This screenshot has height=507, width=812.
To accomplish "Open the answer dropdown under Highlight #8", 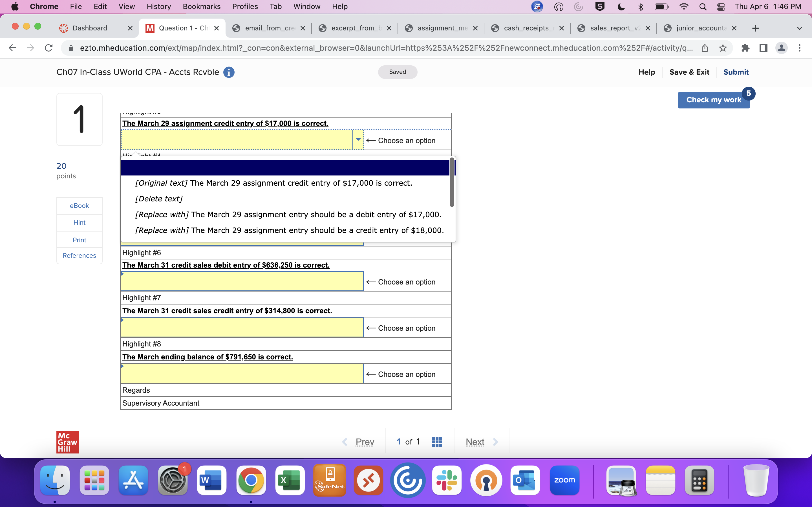I will [x=242, y=373].
